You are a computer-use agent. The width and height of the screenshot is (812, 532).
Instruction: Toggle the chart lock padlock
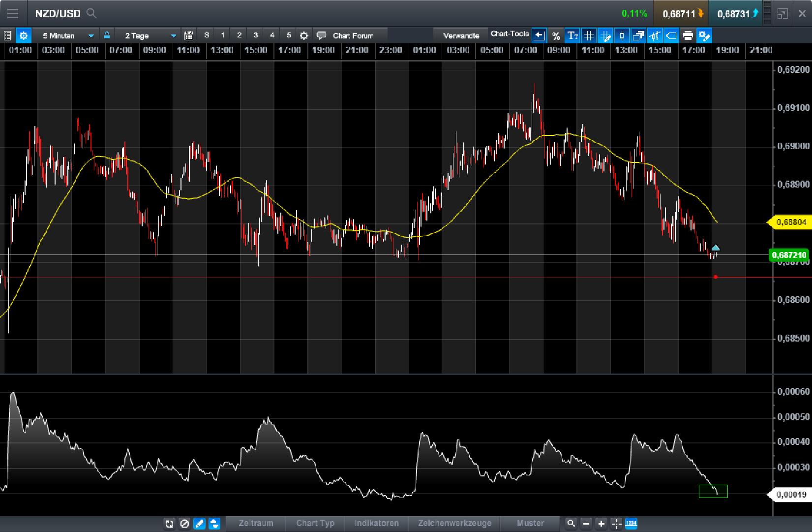pyautogui.click(x=106, y=35)
